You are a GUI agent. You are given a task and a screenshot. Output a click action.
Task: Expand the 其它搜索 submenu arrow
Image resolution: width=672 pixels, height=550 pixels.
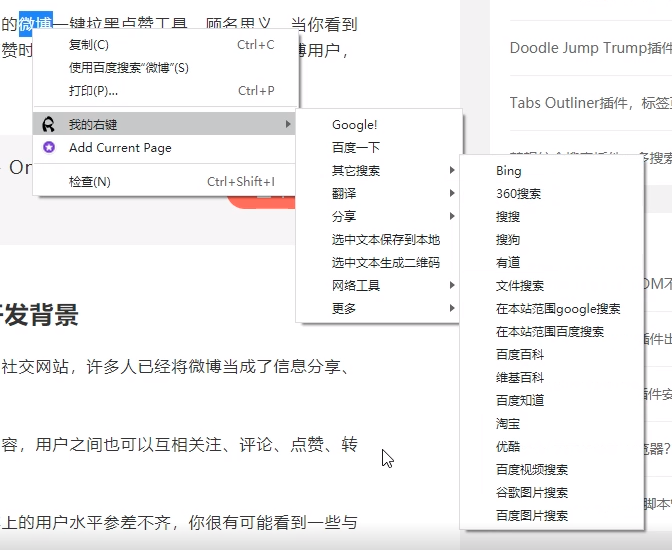(452, 171)
